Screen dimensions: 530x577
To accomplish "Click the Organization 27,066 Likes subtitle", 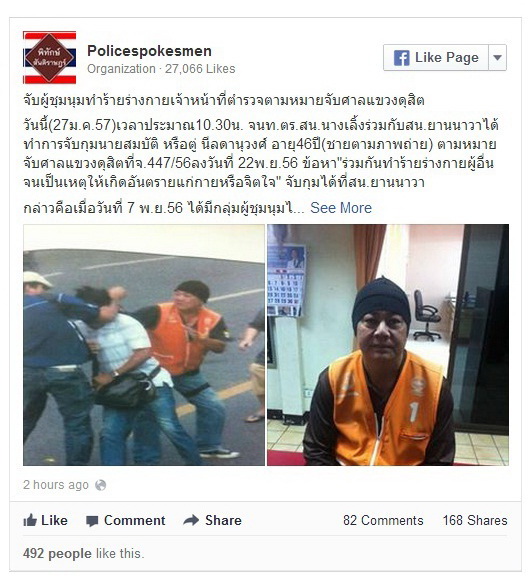I will coord(161,69).
